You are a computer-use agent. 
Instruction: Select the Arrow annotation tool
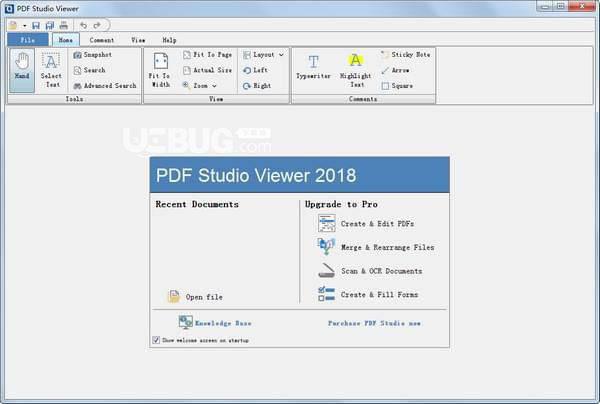[x=395, y=70]
